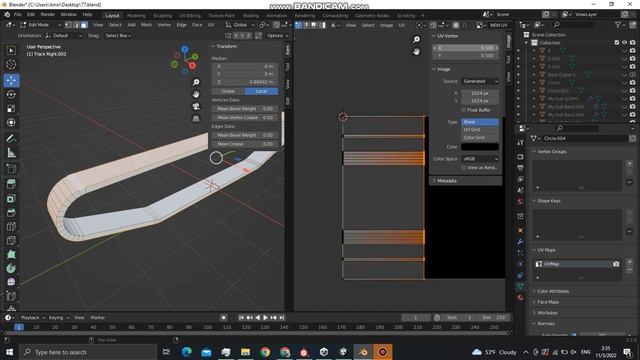Viewport: 640px width, 360px height.
Task: Open the Render properties tab icon
Action: tap(520, 157)
